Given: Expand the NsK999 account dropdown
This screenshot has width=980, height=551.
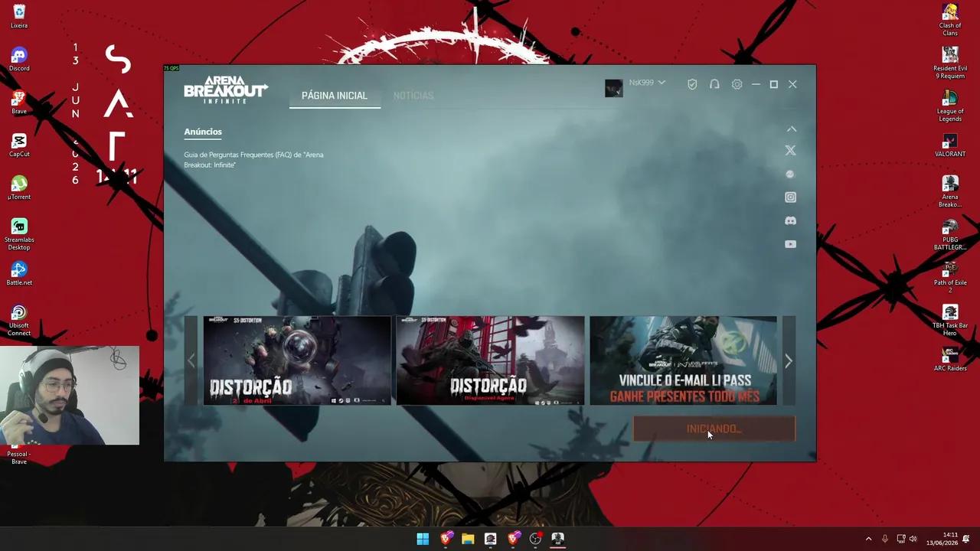Looking at the screenshot, I should (661, 83).
